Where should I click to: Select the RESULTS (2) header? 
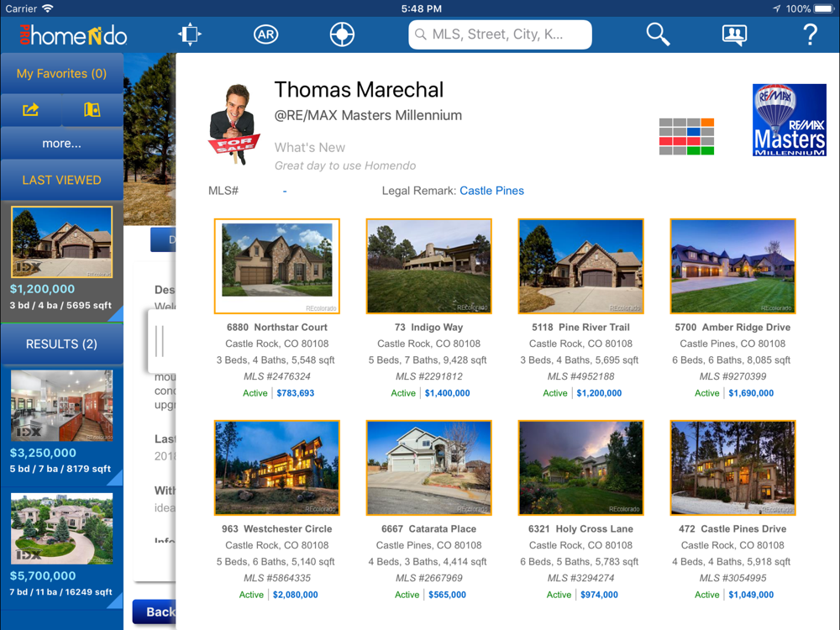(61, 344)
